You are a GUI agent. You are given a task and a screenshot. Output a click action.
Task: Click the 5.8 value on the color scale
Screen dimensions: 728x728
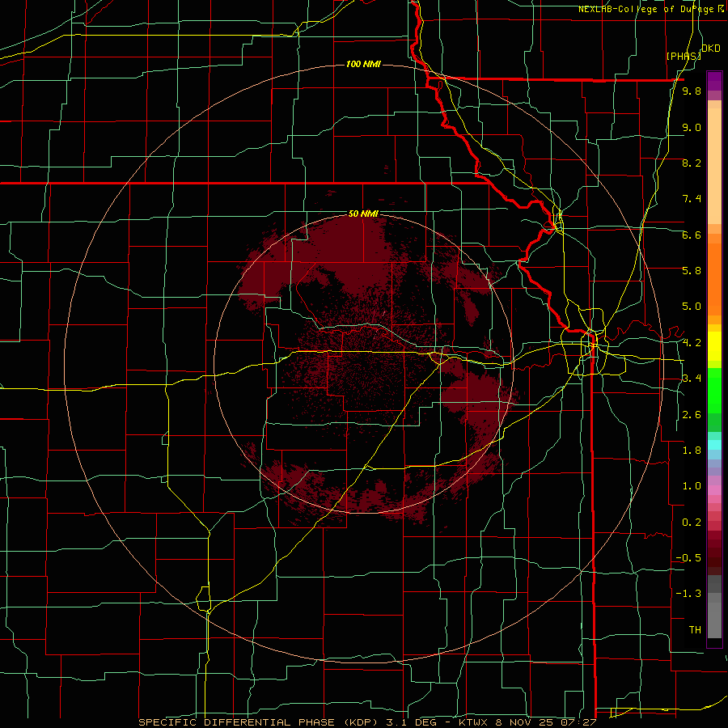click(x=692, y=270)
